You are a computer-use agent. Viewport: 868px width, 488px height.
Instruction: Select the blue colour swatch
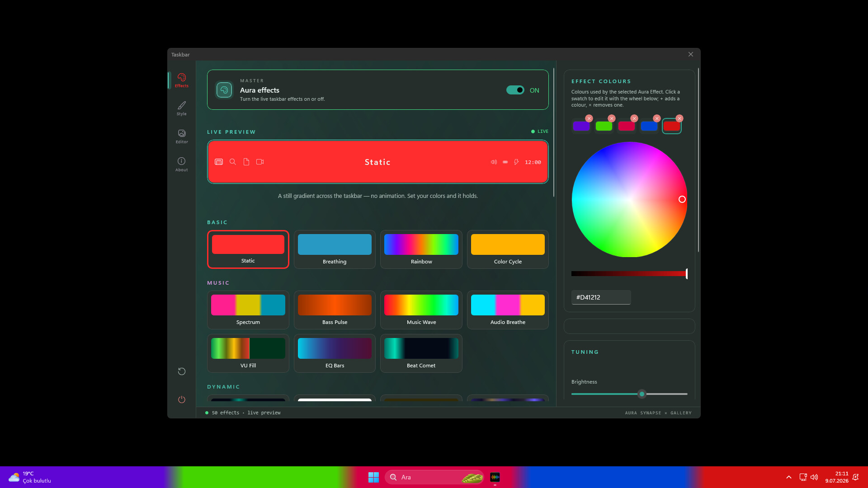pyautogui.click(x=649, y=127)
